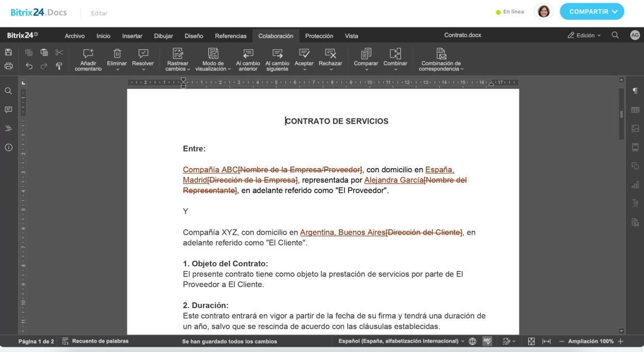Click the Añadir comentario icon
The height and width of the screenshot is (352, 644).
(88, 54)
